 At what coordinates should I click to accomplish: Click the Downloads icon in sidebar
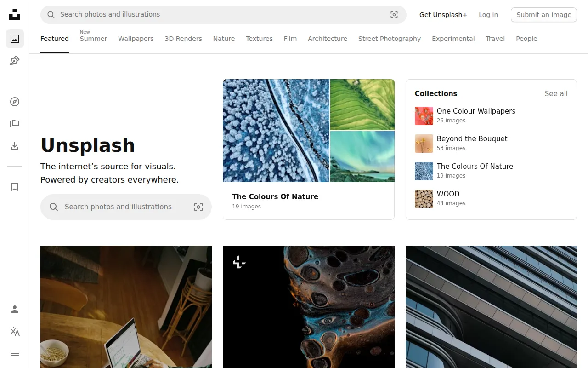[15, 146]
